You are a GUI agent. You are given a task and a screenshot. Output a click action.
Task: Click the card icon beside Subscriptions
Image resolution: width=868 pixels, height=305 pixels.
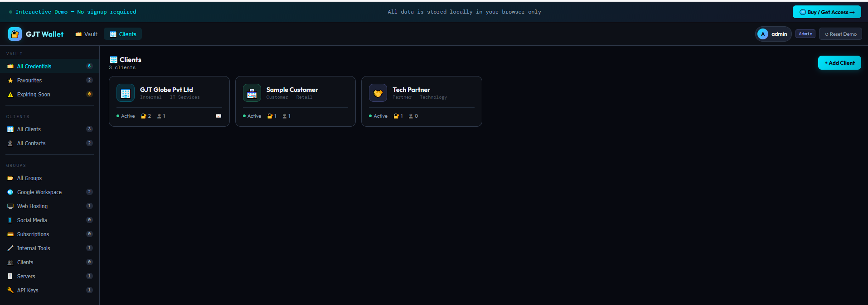coord(10,234)
